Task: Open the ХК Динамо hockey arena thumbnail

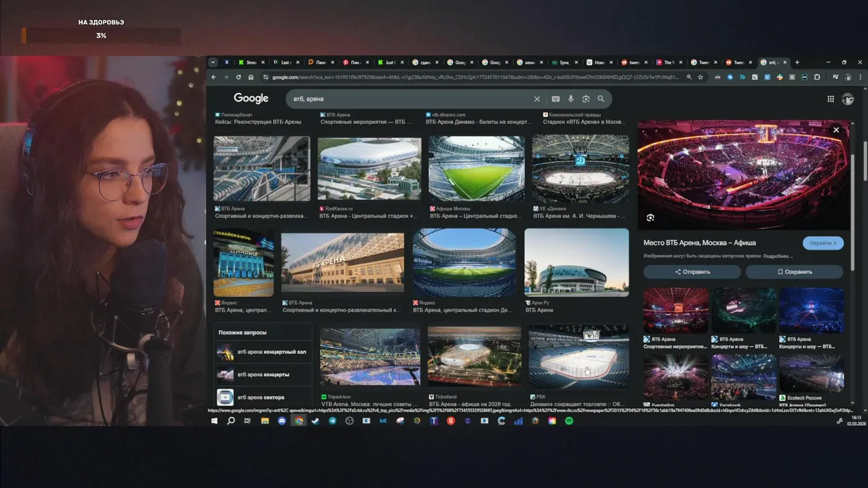Action: (580, 169)
